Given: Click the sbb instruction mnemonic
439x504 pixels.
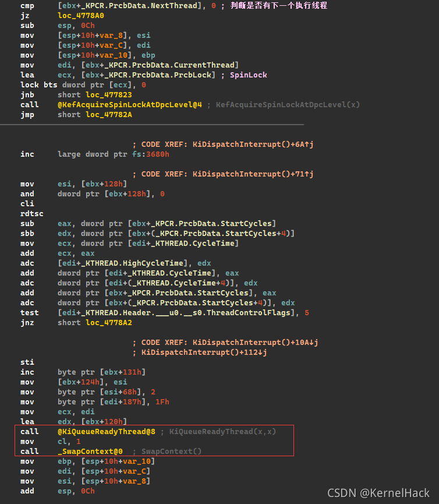Looking at the screenshot, I should click(x=27, y=234).
